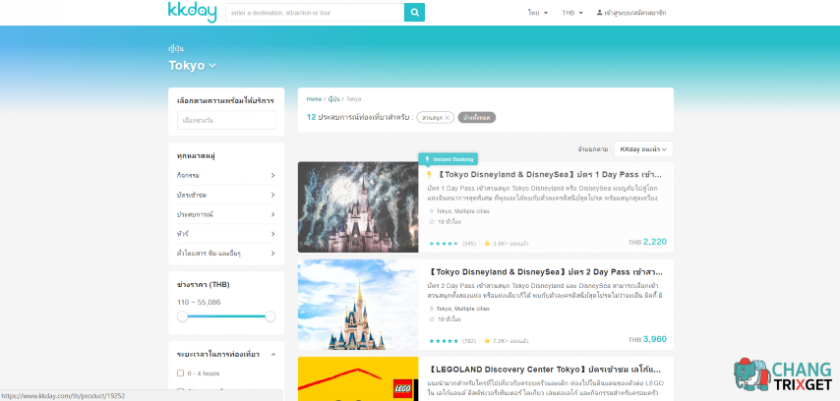Click the (545) review count
The height and width of the screenshot is (401, 840).
click(469, 244)
